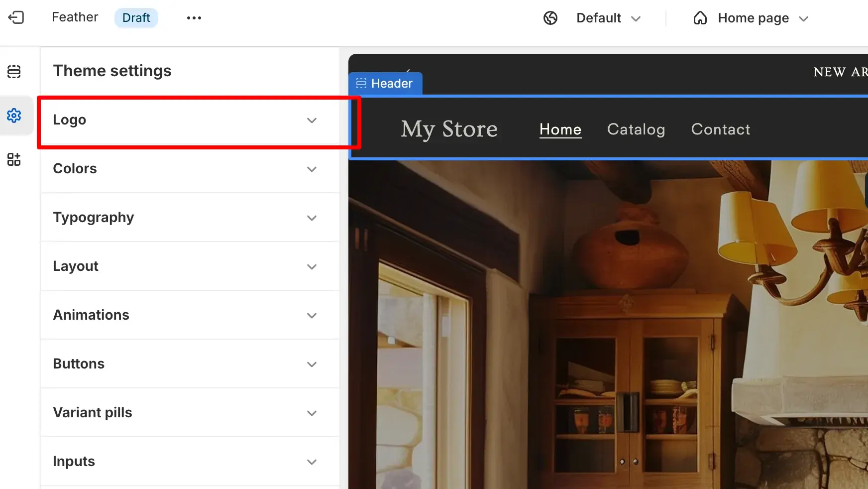Expand the Buttons settings chevron
This screenshot has height=489, width=868.
(312, 364)
